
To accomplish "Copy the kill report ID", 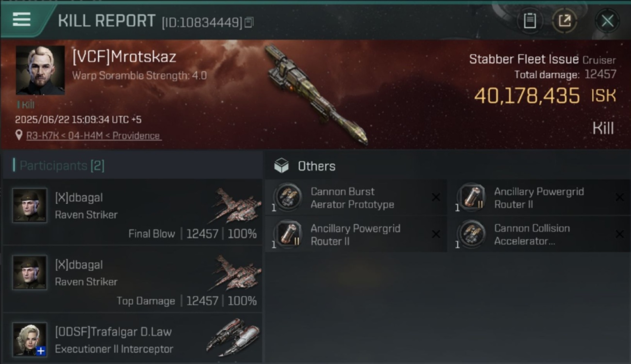I will point(249,22).
